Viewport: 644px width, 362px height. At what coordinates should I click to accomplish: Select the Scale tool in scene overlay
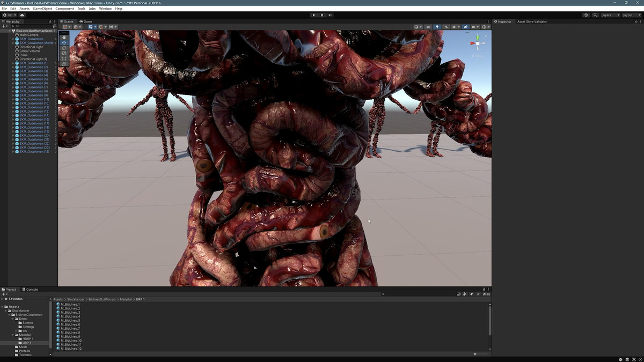tap(64, 53)
